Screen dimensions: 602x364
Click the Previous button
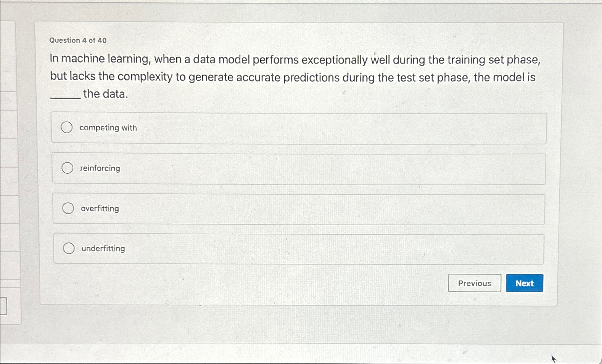(x=475, y=283)
